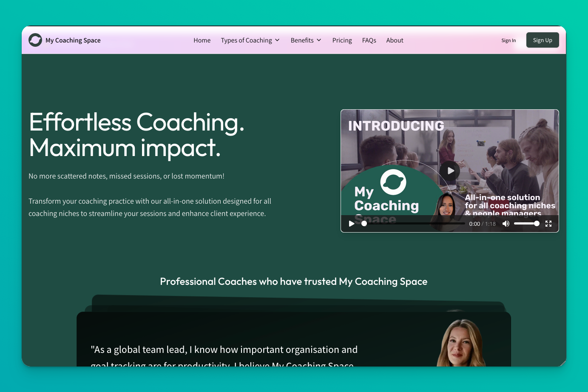
Task: Expand the Benefits chevron arrow
Action: point(319,40)
